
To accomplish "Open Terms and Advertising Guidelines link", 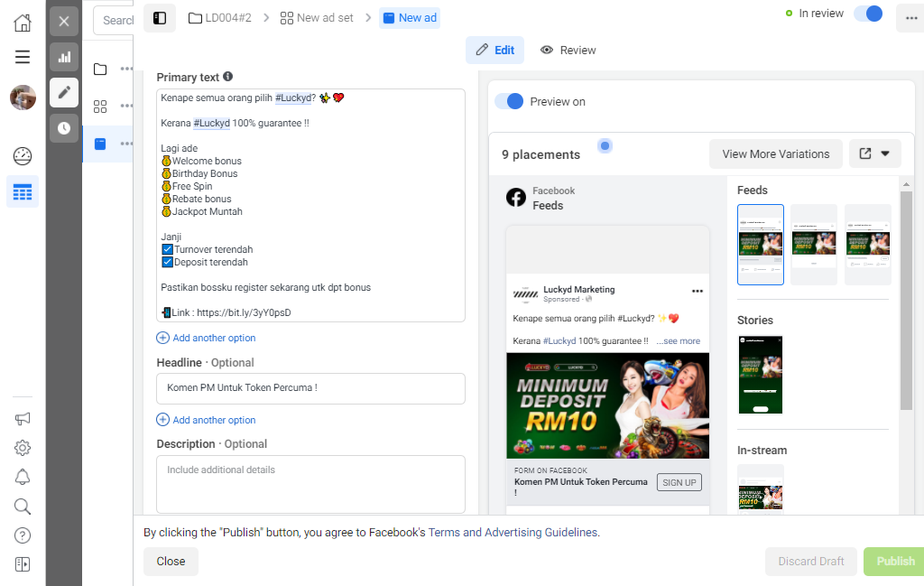I will point(513,533).
